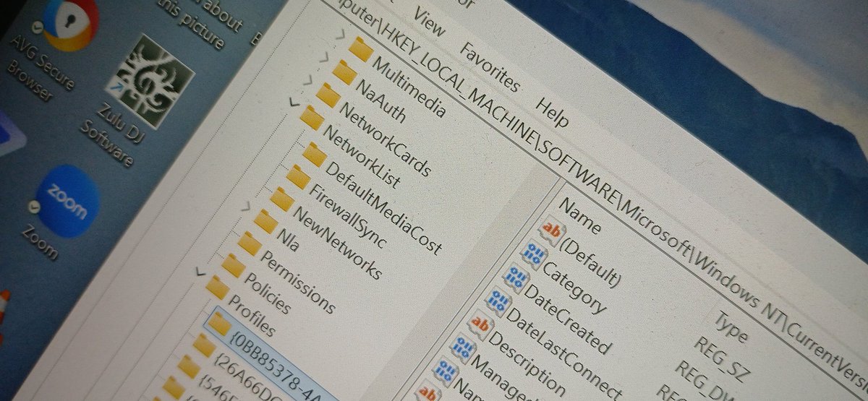Image resolution: width=868 pixels, height=401 pixels.
Task: Expand the Multimedia registry key
Action: pyautogui.click(x=342, y=33)
